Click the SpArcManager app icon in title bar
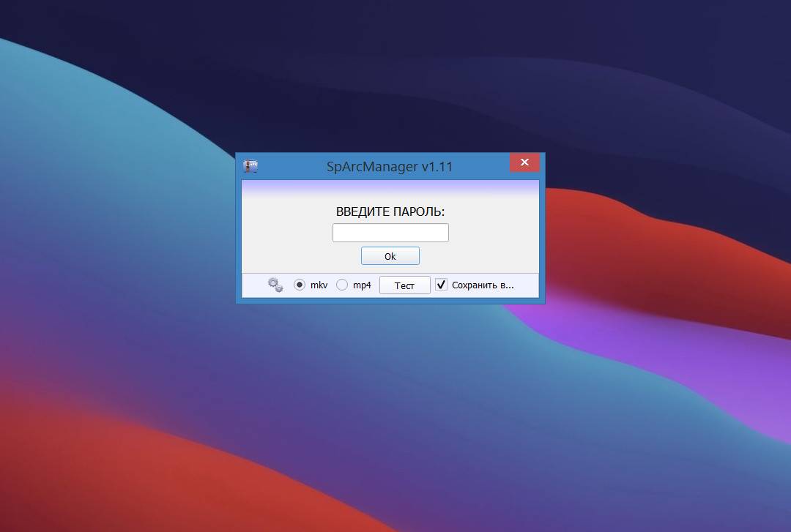 pyautogui.click(x=250, y=166)
